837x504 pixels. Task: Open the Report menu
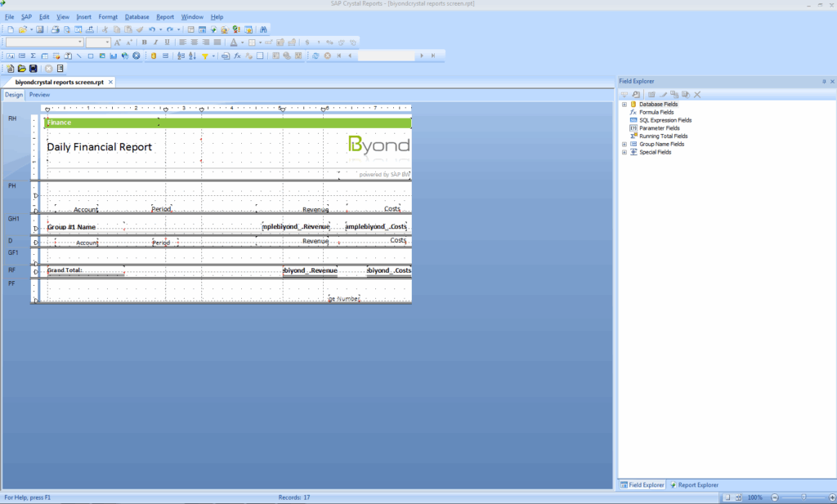coord(165,17)
